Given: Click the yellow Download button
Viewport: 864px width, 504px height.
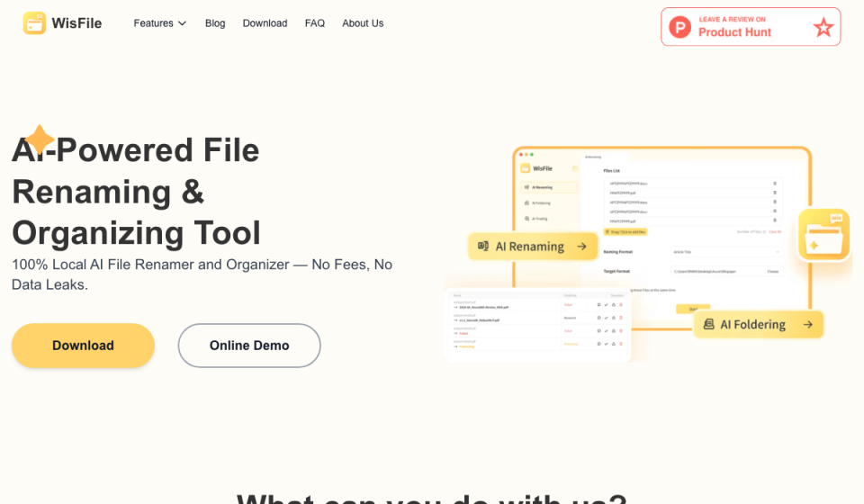Looking at the screenshot, I should [x=83, y=346].
